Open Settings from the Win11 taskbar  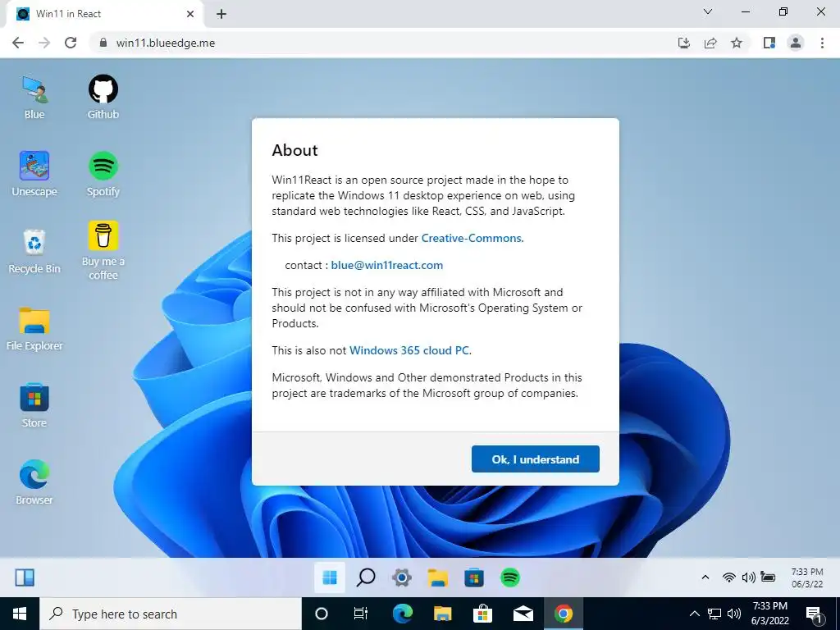(402, 577)
